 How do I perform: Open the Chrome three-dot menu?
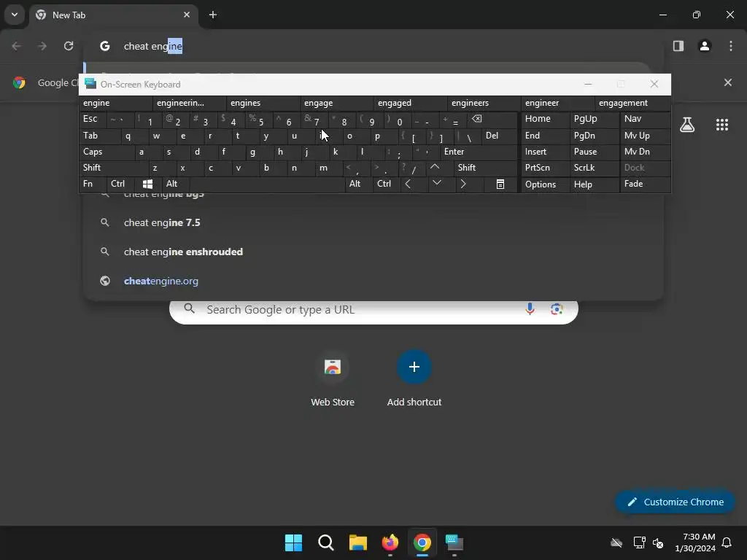click(x=731, y=46)
